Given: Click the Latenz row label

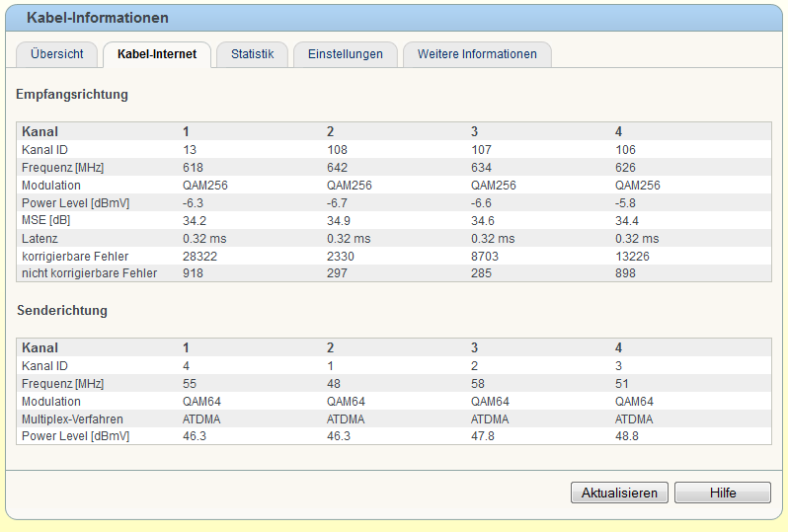Looking at the screenshot, I should (39, 238).
